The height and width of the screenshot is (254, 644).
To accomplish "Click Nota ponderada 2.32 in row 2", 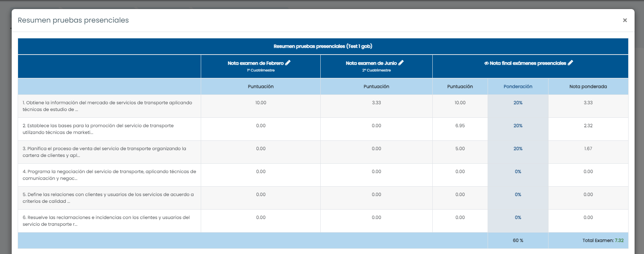I will (x=588, y=126).
